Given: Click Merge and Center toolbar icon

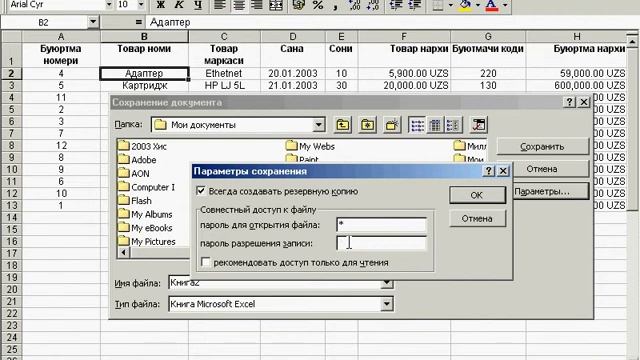Looking at the screenshot, I should (276, 5).
